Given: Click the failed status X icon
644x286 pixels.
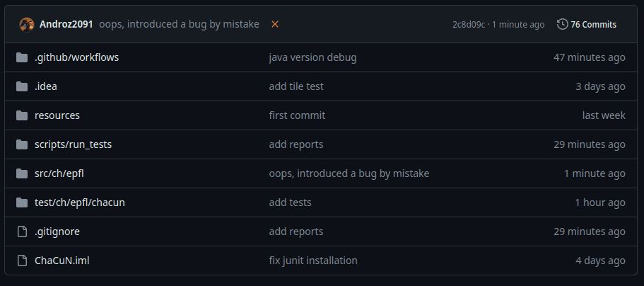Looking at the screenshot, I should click(275, 25).
